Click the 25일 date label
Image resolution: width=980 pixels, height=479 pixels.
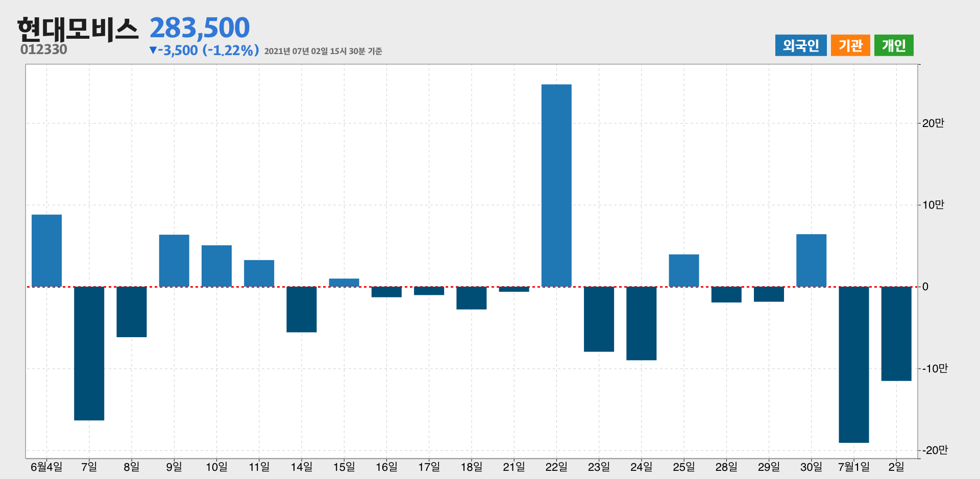pos(684,467)
